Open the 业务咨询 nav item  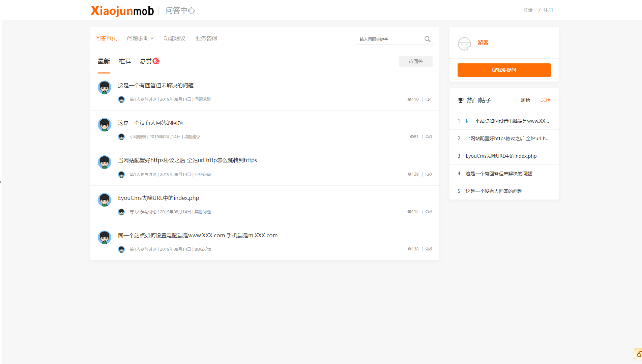click(x=206, y=38)
